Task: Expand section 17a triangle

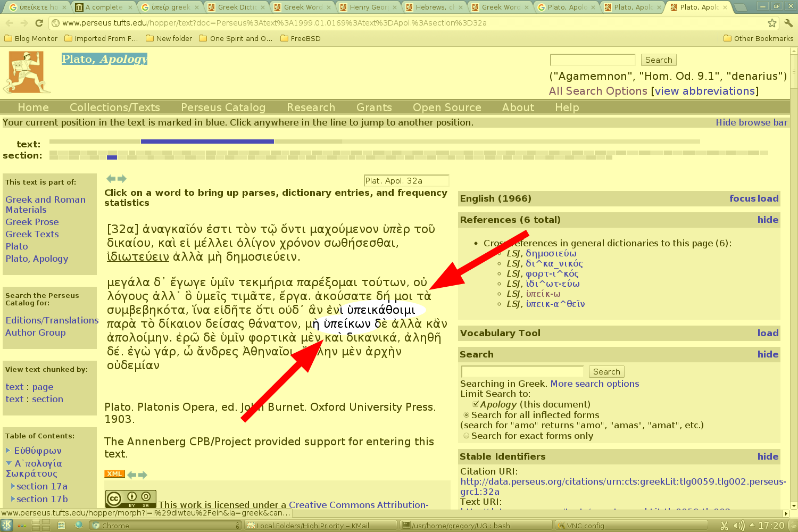Action: [13, 486]
